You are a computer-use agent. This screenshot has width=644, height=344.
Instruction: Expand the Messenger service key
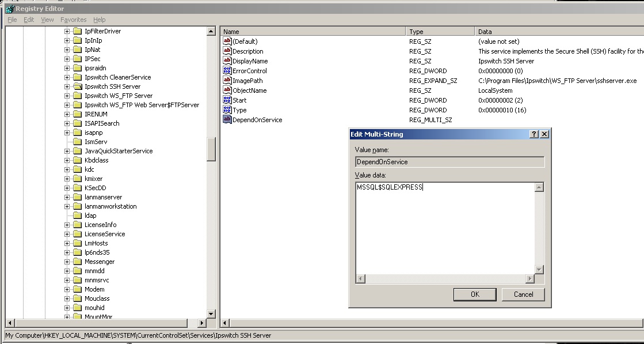point(67,262)
